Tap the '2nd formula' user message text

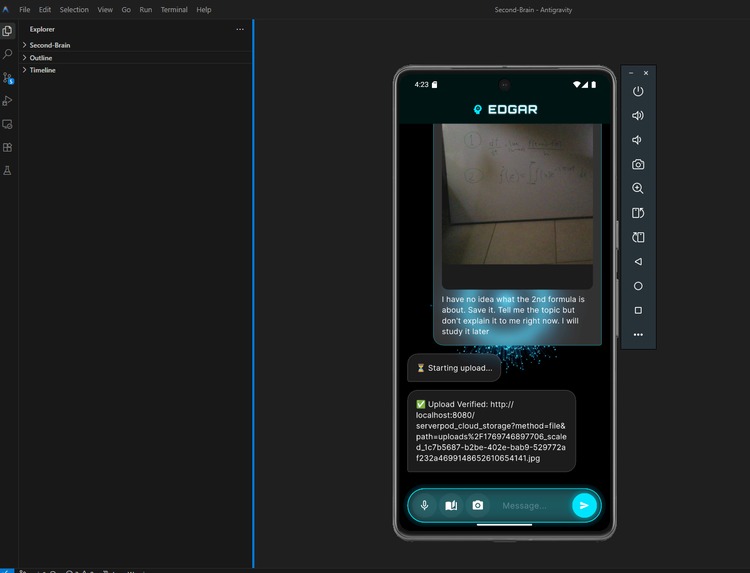(x=513, y=315)
